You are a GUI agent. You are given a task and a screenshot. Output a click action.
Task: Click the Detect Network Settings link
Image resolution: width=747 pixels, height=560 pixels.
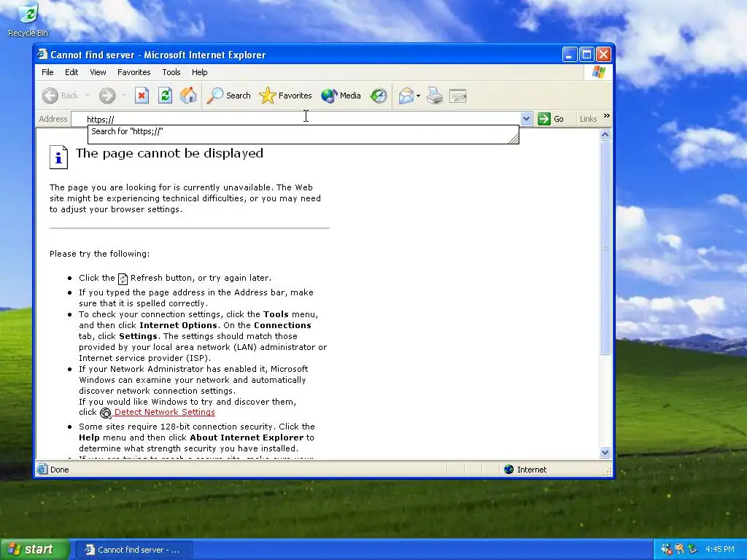point(164,413)
